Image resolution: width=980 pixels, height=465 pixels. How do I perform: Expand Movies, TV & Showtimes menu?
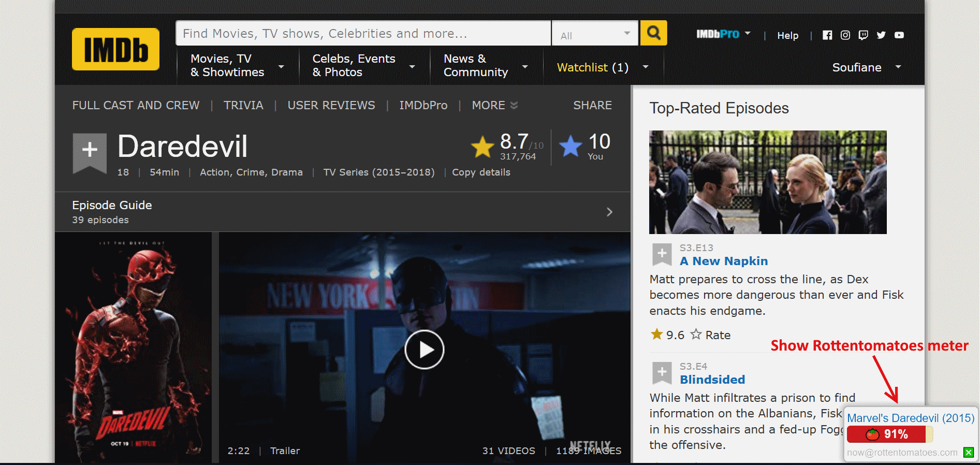coord(282,67)
